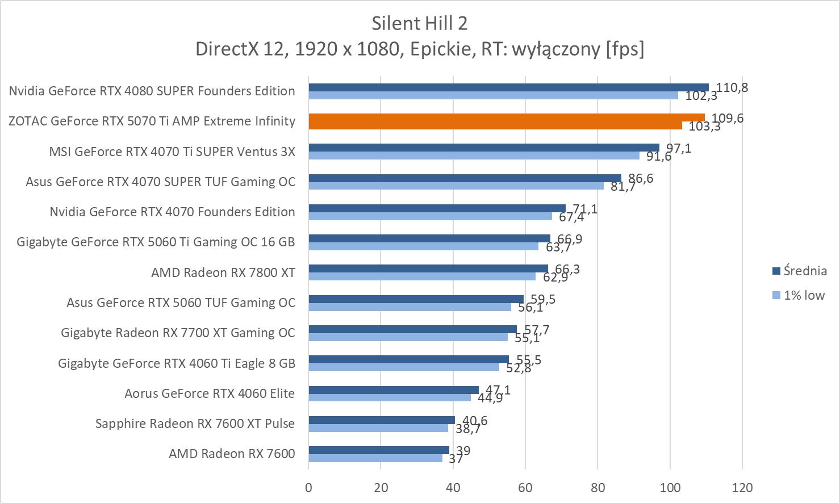The width and height of the screenshot is (840, 504).
Task: Select the Nvidia RTX 4070 Founders Edition label
Action: 172,212
